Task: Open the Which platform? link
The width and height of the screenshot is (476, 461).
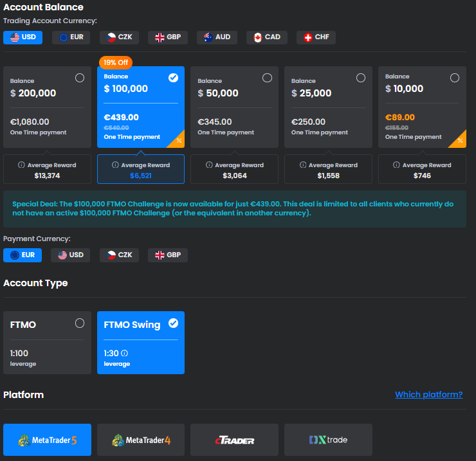Action: tap(428, 395)
